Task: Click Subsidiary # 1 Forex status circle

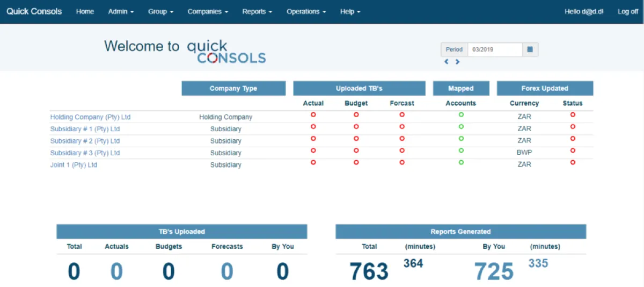Action: click(573, 126)
